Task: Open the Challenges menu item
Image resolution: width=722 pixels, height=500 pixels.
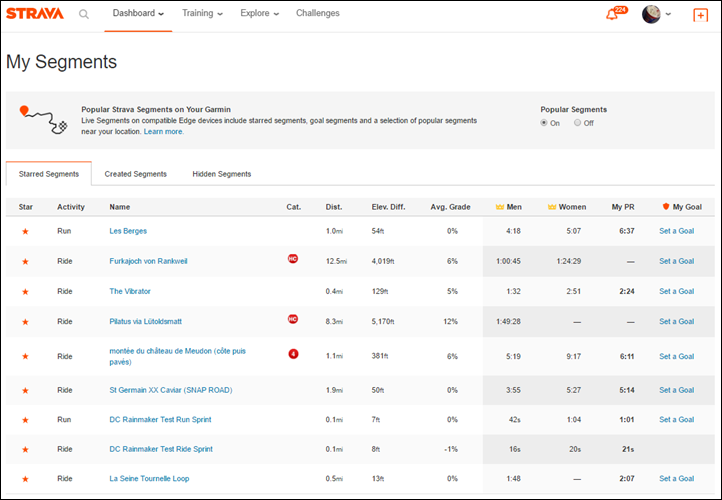Action: click(x=317, y=14)
